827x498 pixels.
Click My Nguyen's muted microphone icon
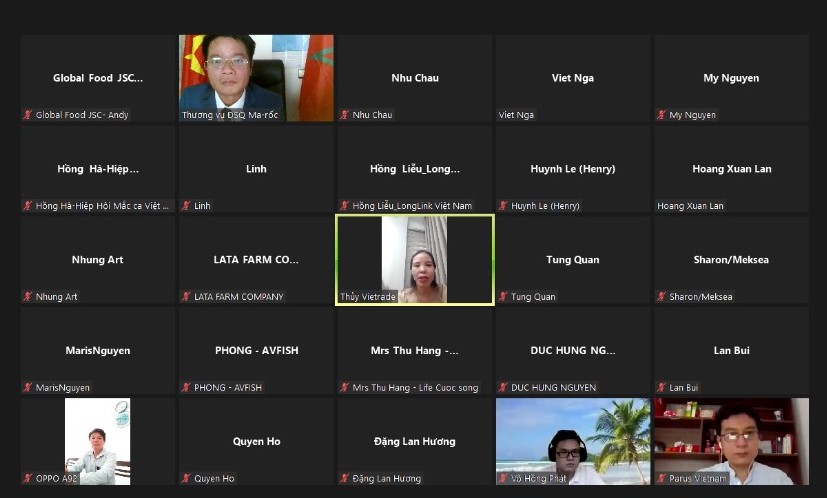pos(662,115)
